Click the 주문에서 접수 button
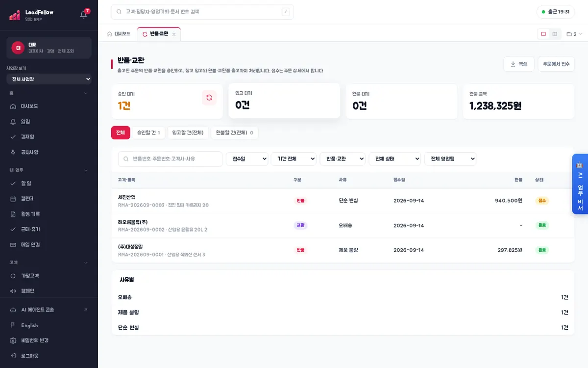This screenshot has width=588, height=368. pyautogui.click(x=556, y=64)
